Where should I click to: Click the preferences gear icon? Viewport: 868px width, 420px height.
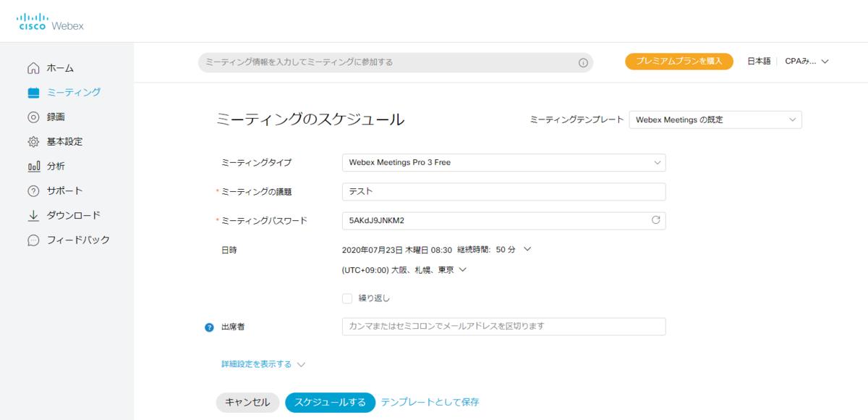click(x=33, y=142)
